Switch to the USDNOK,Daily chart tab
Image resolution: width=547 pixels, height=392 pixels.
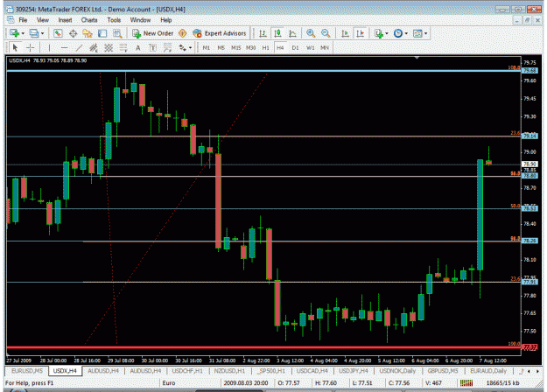click(x=397, y=371)
